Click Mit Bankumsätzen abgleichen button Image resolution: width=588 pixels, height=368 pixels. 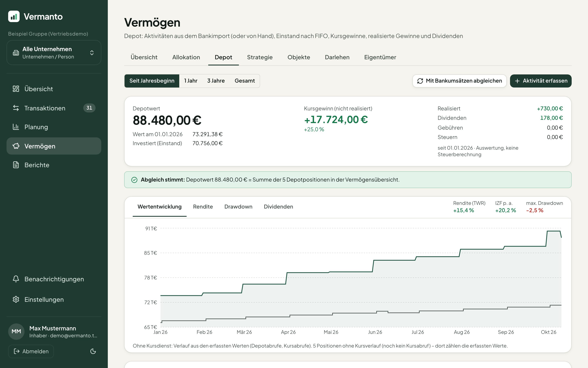(x=459, y=81)
